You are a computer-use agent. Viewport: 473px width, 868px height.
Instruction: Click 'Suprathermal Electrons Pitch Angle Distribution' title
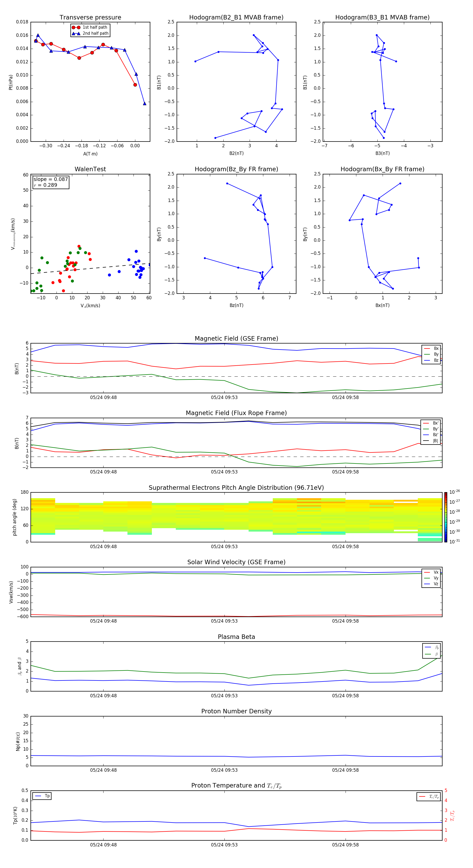[x=236, y=488]
